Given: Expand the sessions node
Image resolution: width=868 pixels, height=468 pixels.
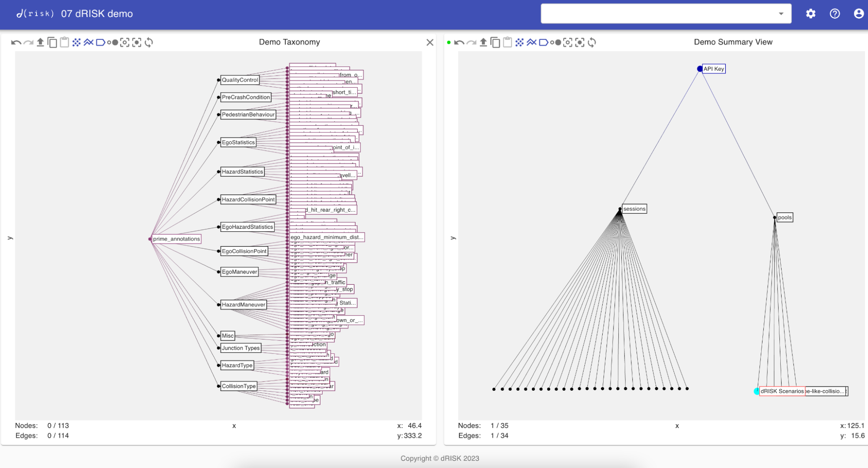Looking at the screenshot, I should pos(634,209).
